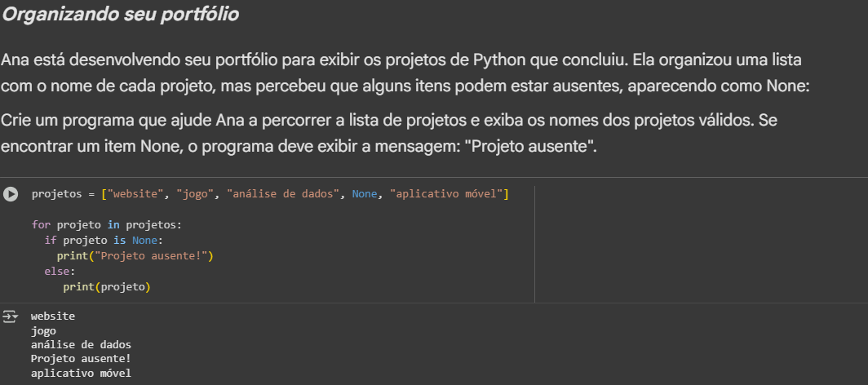The height and width of the screenshot is (385, 868).
Task: Click "Projeto ausente!" in the output area
Action: click(81, 359)
